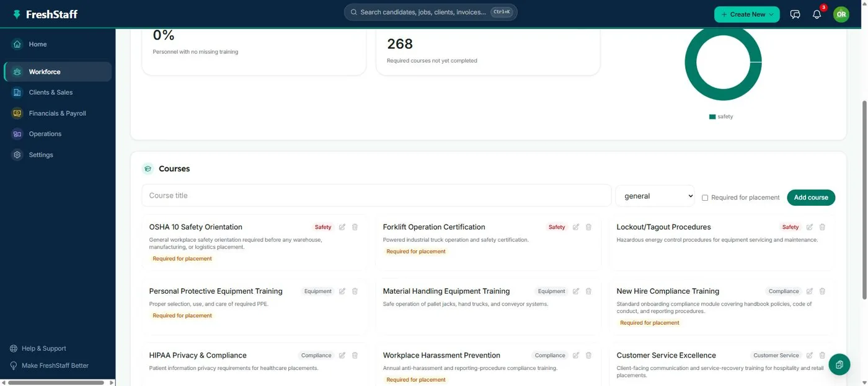
Task: Click 'Personnel with no missing training' text
Action: [x=195, y=52]
